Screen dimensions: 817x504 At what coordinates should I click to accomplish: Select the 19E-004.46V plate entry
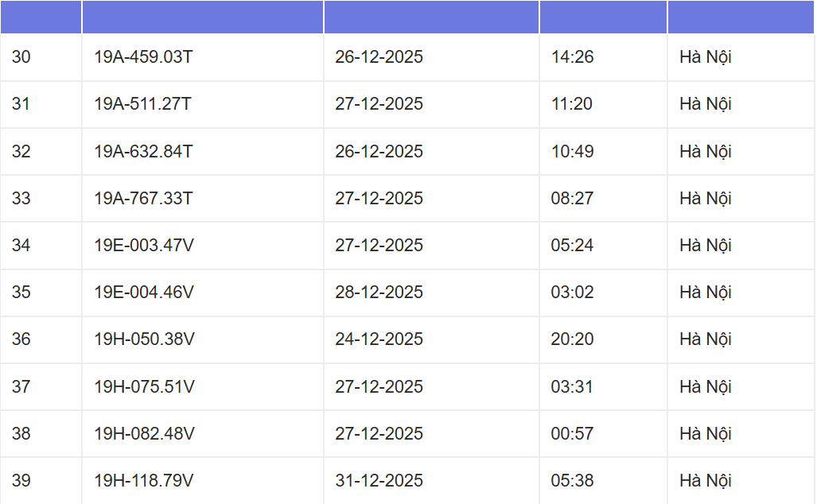[144, 292]
